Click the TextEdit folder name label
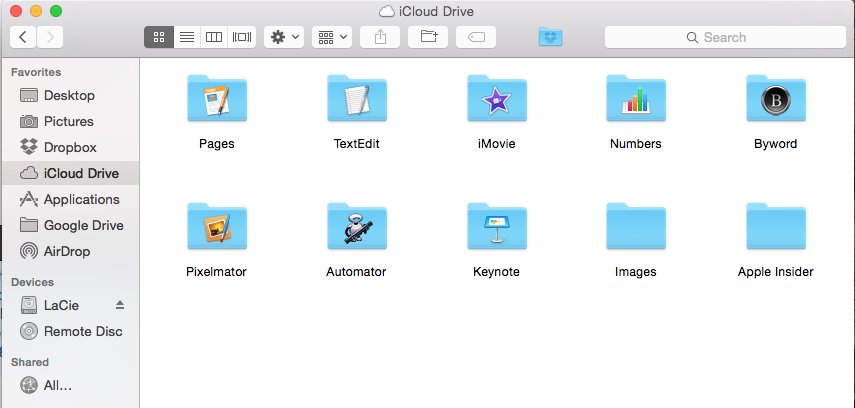 357,144
